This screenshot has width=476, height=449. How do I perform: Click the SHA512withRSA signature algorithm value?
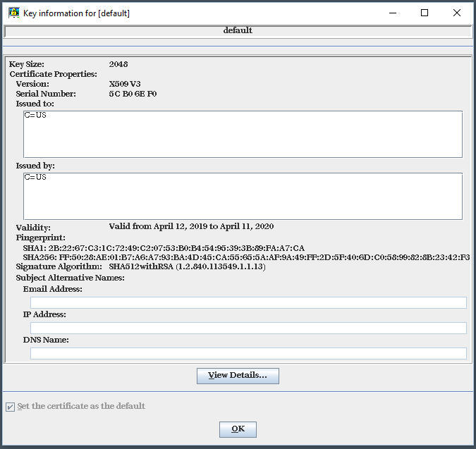187,266
